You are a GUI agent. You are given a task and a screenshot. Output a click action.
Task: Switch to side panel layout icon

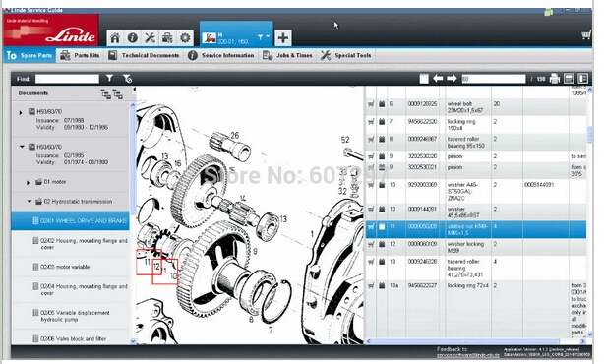click(x=582, y=78)
